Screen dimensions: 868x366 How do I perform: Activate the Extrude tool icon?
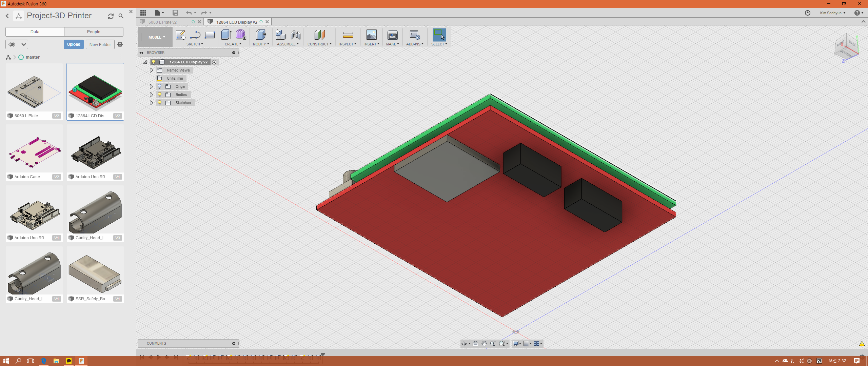click(226, 35)
